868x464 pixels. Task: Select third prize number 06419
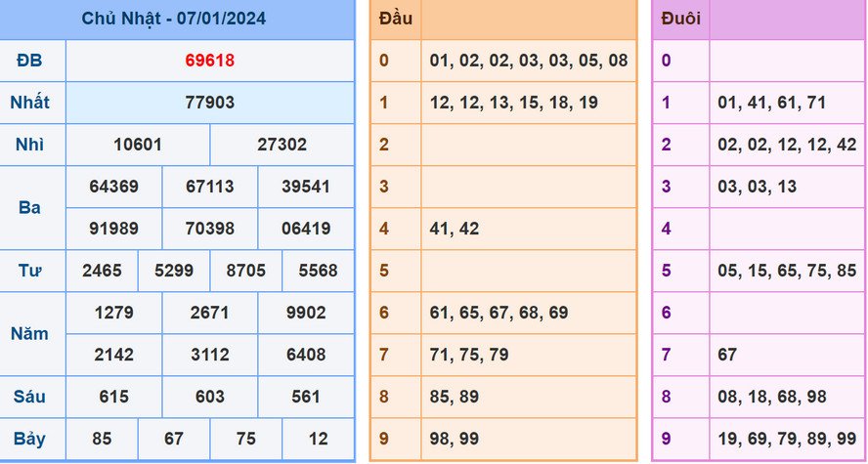coord(306,229)
